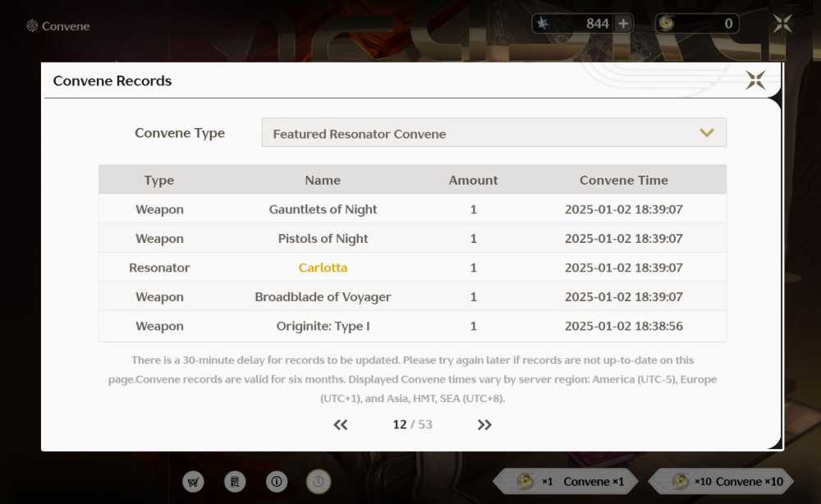This screenshot has height=504, width=821.
Task: Open the shop cart icon
Action: pos(193,482)
